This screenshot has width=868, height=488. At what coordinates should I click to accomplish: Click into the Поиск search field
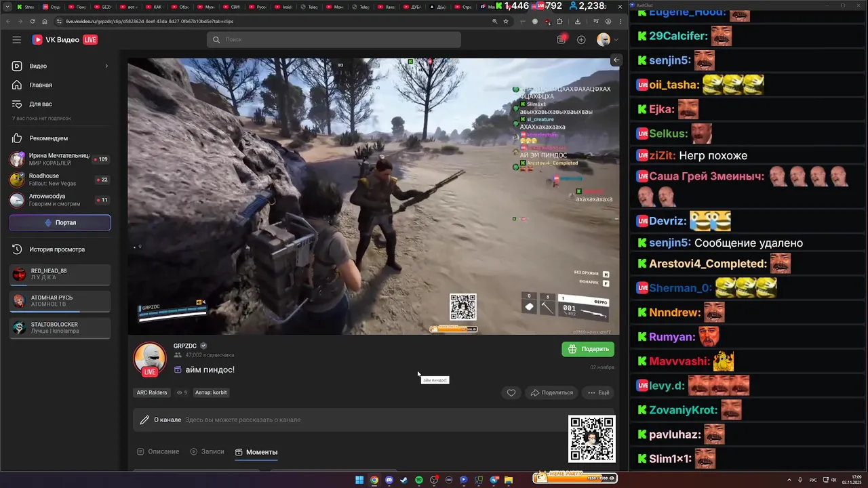coord(334,39)
